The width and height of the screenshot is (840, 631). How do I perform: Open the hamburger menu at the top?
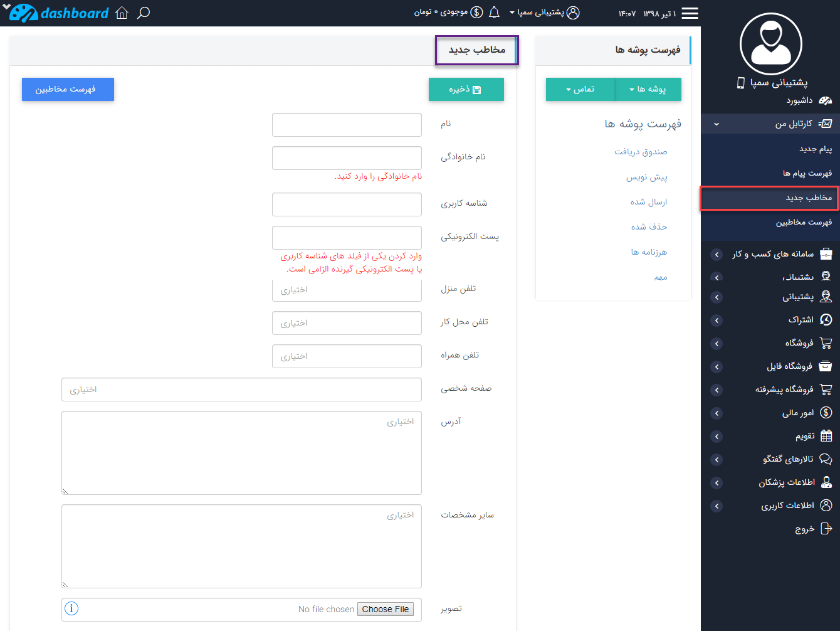click(690, 13)
